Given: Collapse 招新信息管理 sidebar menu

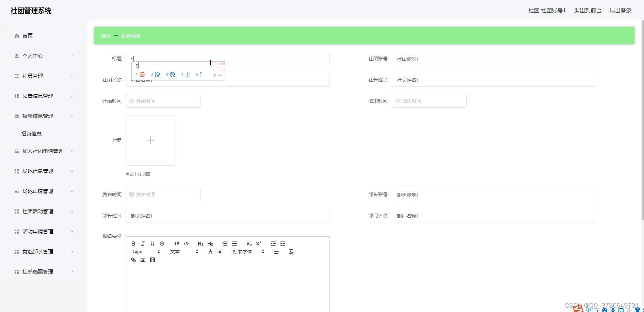Looking at the screenshot, I should coord(44,116).
